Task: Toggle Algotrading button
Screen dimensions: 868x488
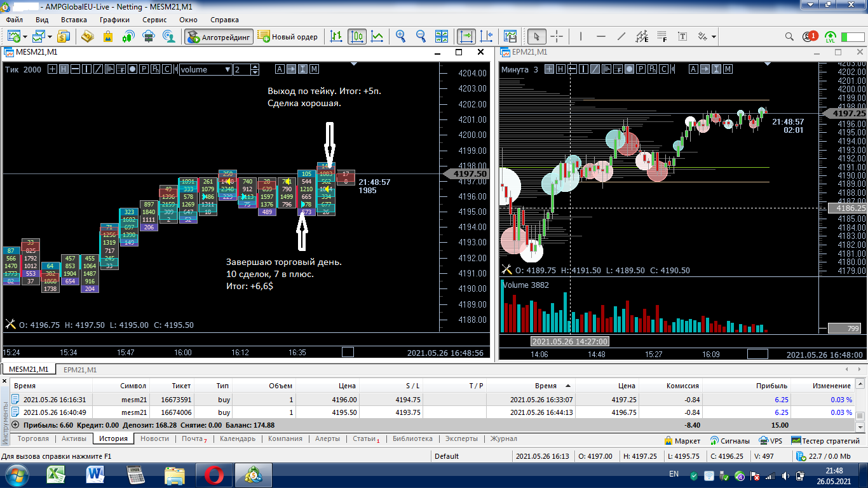Action: coord(219,36)
